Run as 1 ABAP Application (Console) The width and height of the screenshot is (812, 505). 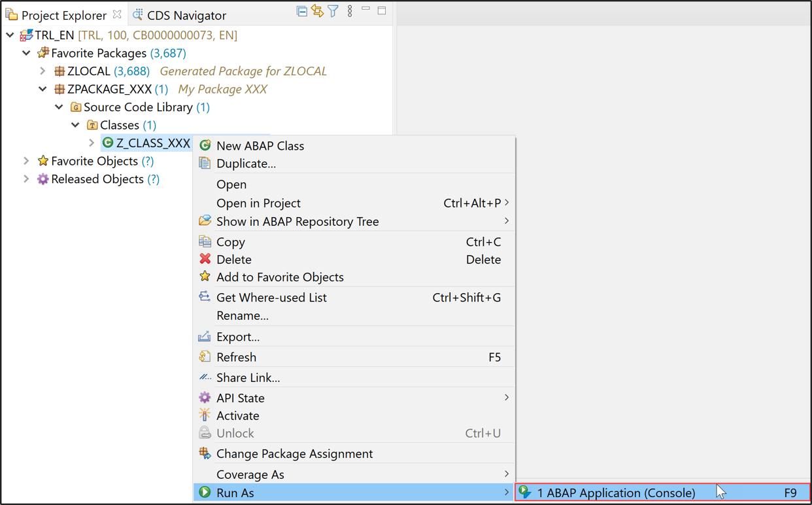click(662, 493)
